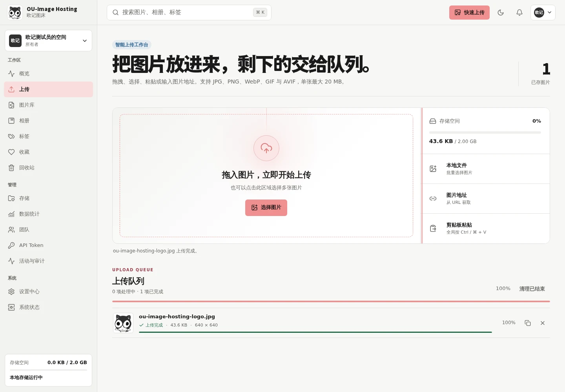Image resolution: width=565 pixels, height=392 pixels.
Task: Click the 智能上传工作台 badge
Action: (x=132, y=45)
